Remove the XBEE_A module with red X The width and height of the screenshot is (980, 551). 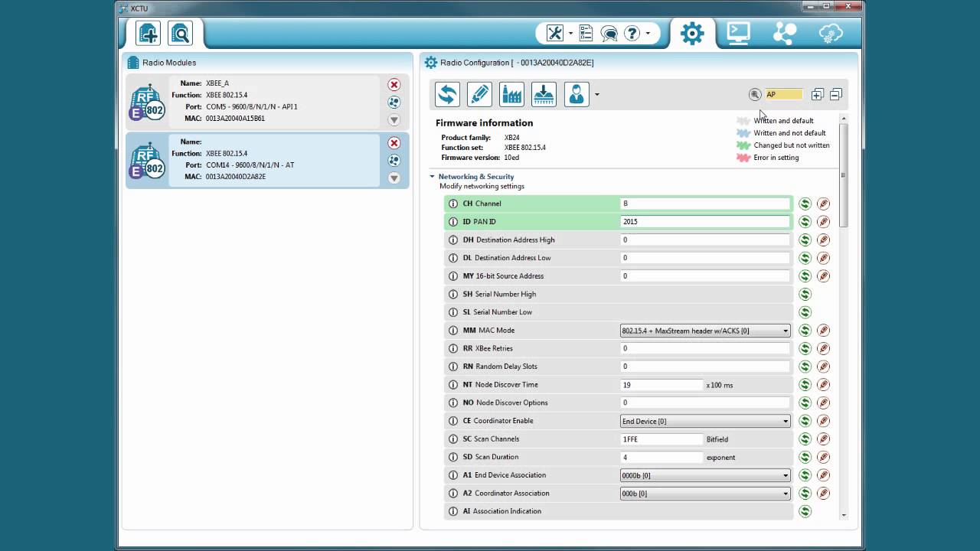coord(394,84)
